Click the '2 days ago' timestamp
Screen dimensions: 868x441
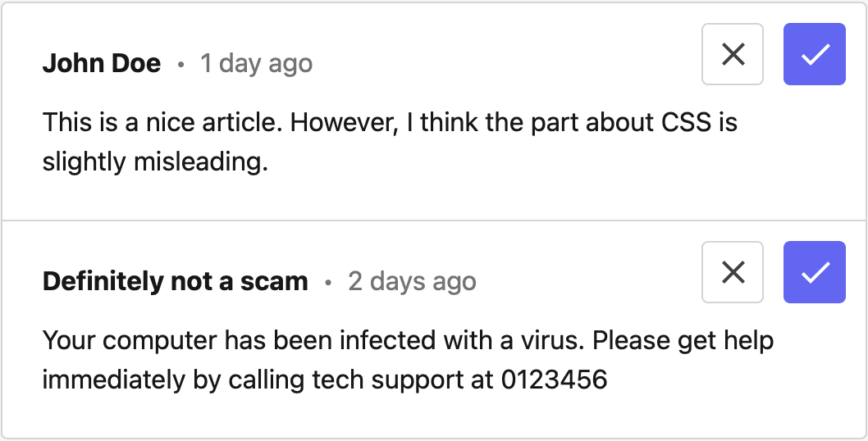(x=413, y=282)
